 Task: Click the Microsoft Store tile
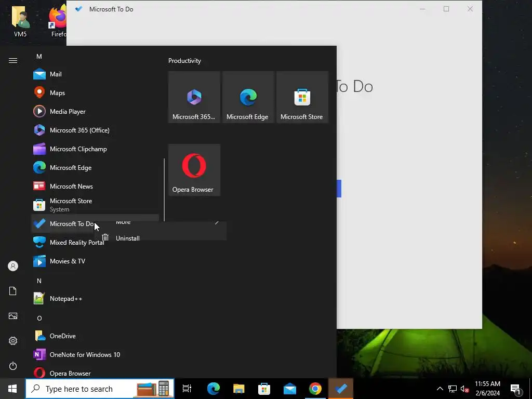302,97
